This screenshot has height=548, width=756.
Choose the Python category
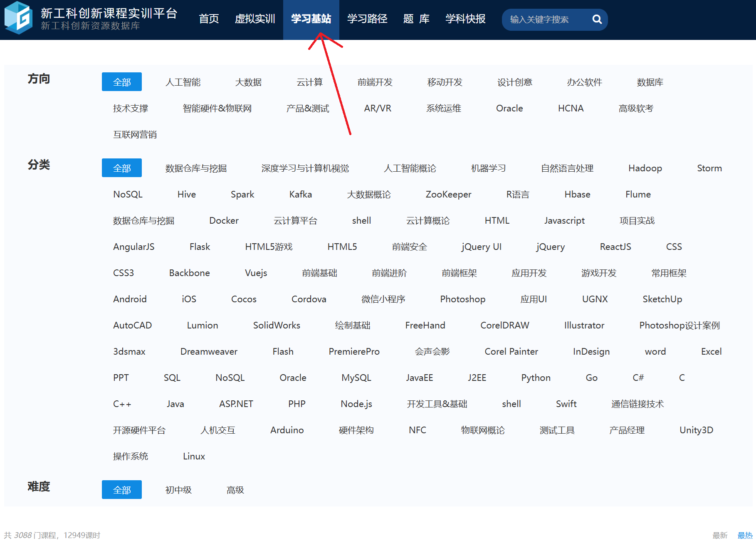coord(536,378)
